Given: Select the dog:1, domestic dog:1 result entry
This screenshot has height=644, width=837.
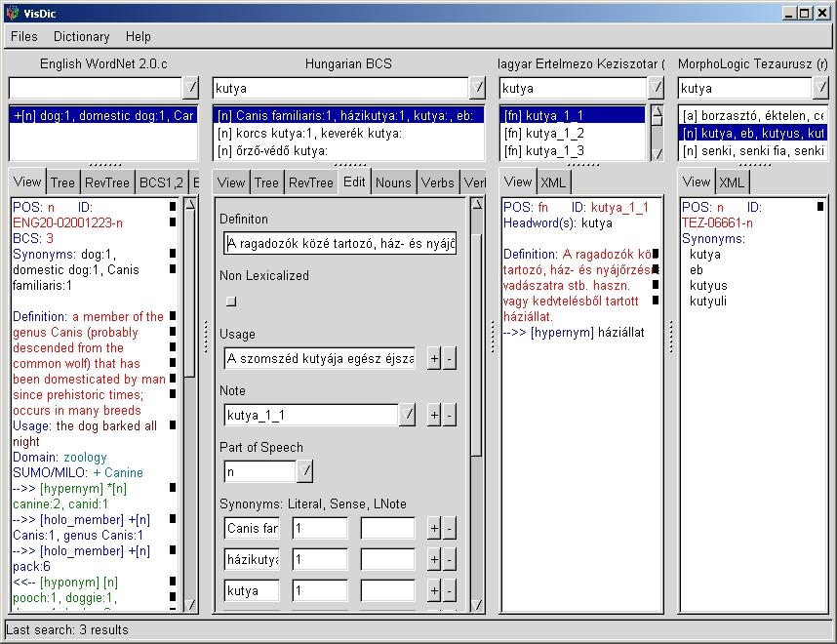Looking at the screenshot, I should point(103,115).
